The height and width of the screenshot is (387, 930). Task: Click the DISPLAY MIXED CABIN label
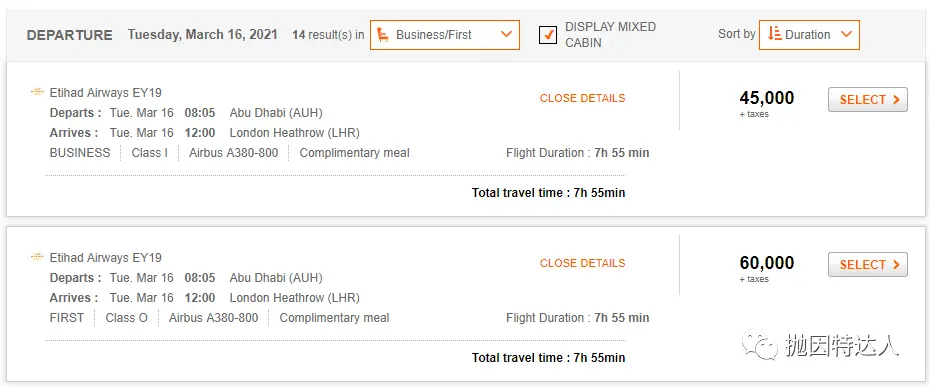(x=610, y=34)
